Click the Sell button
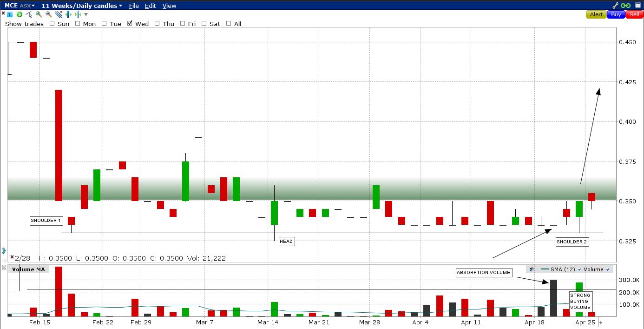644x329 pixels. [x=634, y=14]
